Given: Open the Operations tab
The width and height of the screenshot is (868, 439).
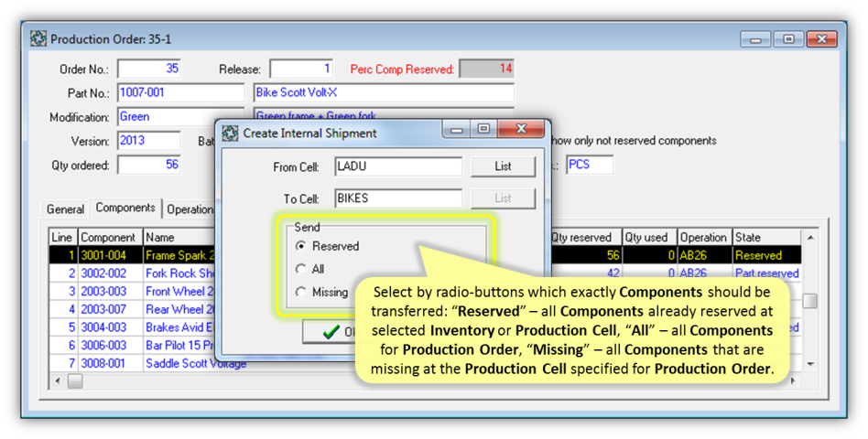Looking at the screenshot, I should point(190,209).
